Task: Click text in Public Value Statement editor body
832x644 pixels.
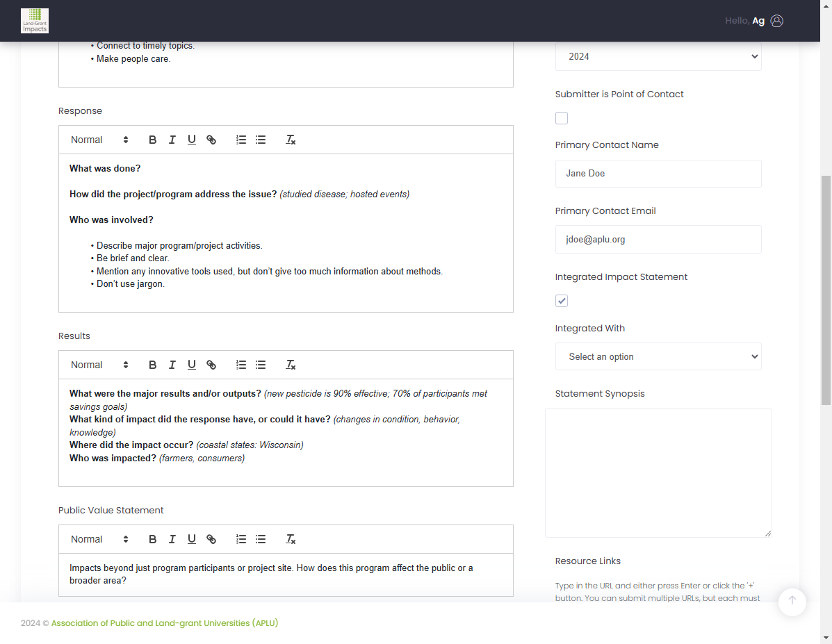Action: click(271, 574)
